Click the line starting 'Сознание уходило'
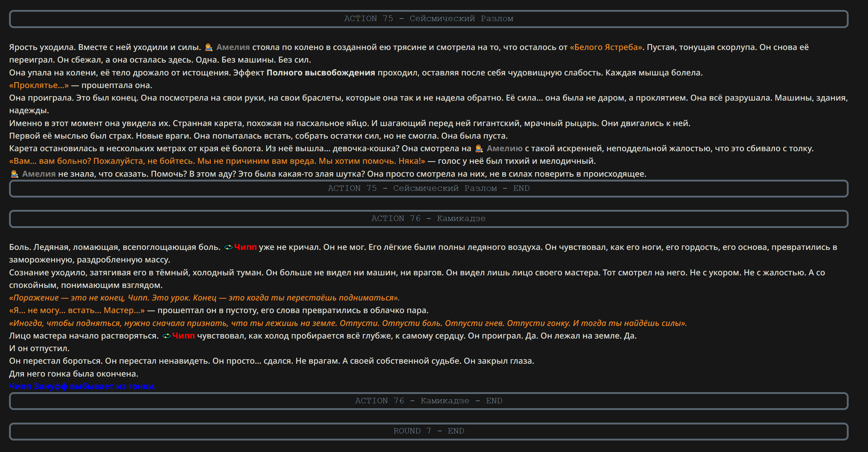 417,279
